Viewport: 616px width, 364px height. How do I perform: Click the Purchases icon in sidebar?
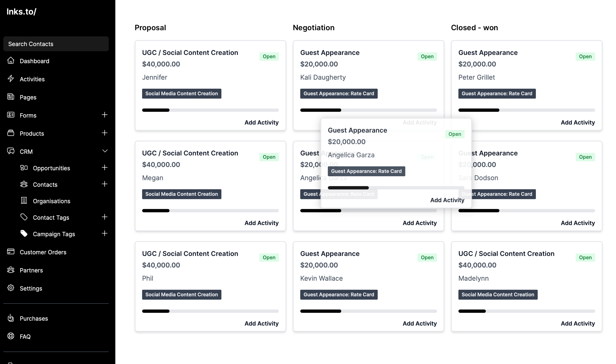coord(11,318)
